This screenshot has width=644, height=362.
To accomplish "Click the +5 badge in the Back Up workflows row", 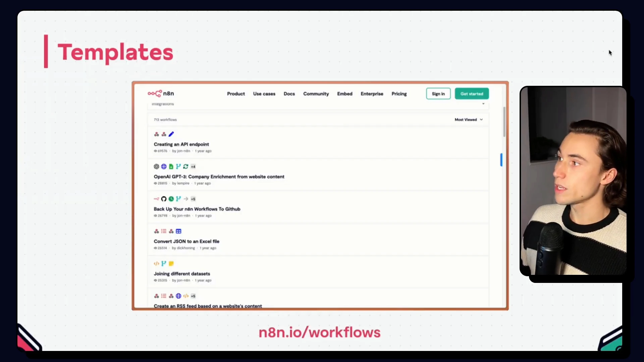I will [193, 199].
